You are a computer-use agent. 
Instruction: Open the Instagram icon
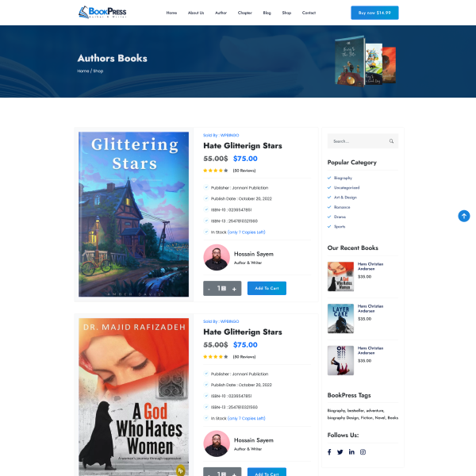363,452
